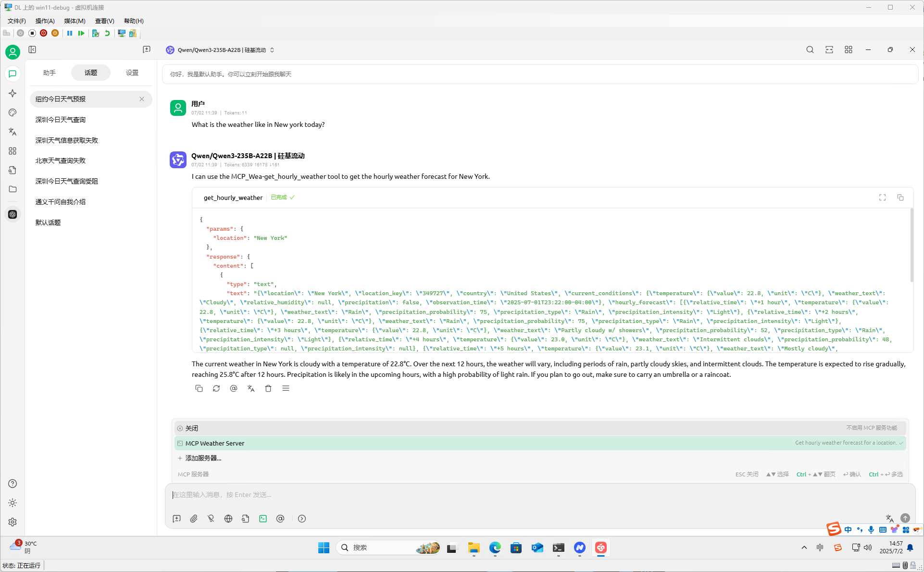
Task: Copy the assistant response message
Action: [199, 388]
